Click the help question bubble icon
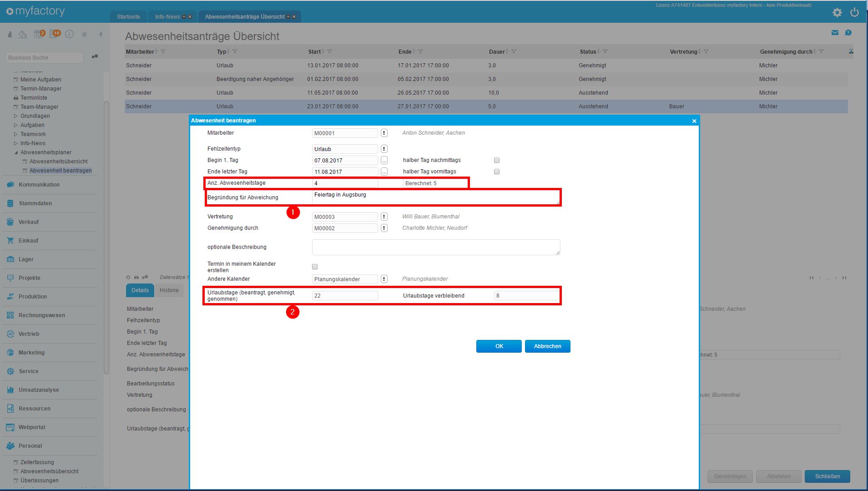Viewport: 868px width, 491px height. click(x=848, y=33)
